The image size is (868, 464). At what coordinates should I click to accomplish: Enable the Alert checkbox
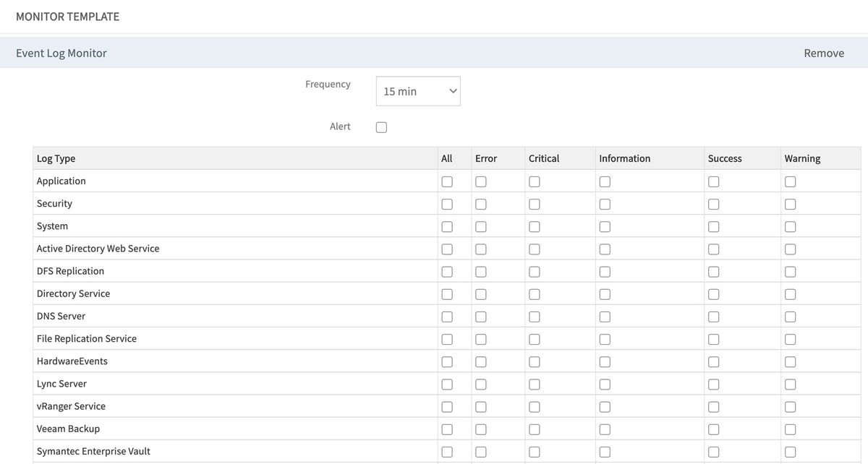coord(382,127)
